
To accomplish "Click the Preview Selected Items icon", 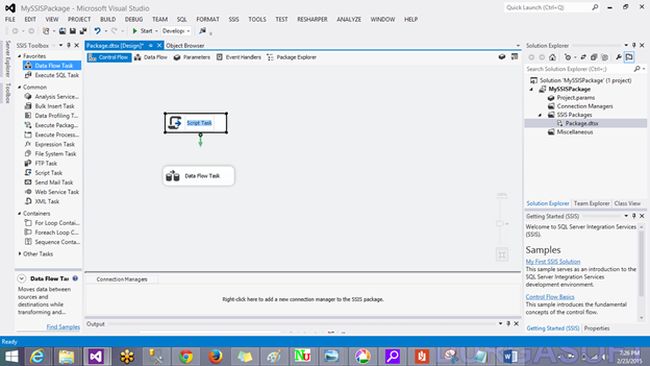I will [629, 57].
